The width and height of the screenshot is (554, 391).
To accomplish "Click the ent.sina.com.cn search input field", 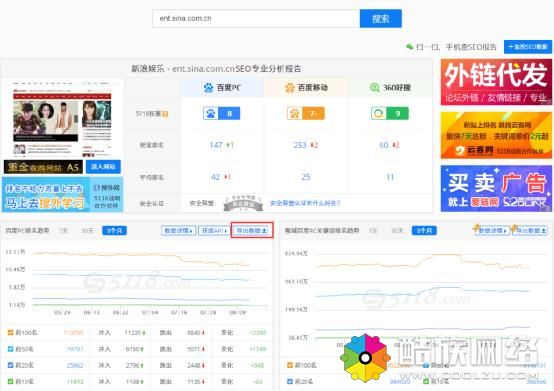I will tap(256, 18).
